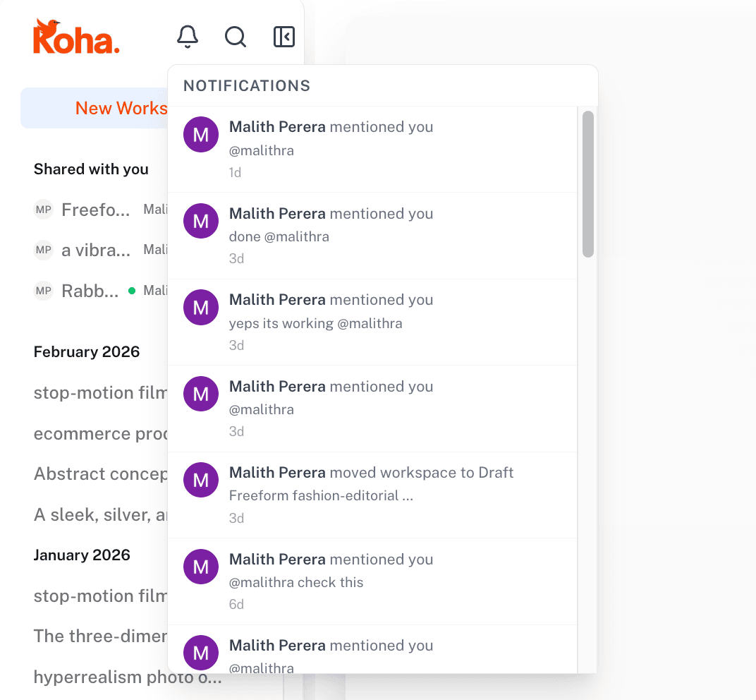Click the notifications panel scrollbar thumb
The image size is (756, 700).
pos(588,183)
